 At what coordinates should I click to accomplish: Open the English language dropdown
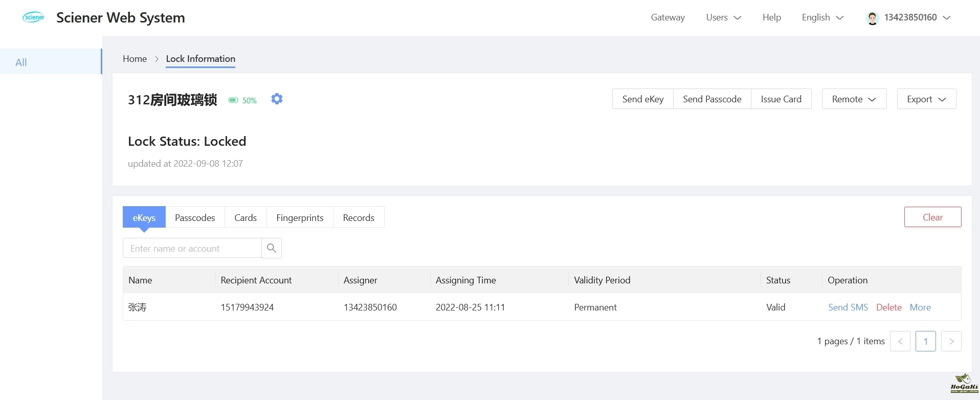[x=822, y=17]
